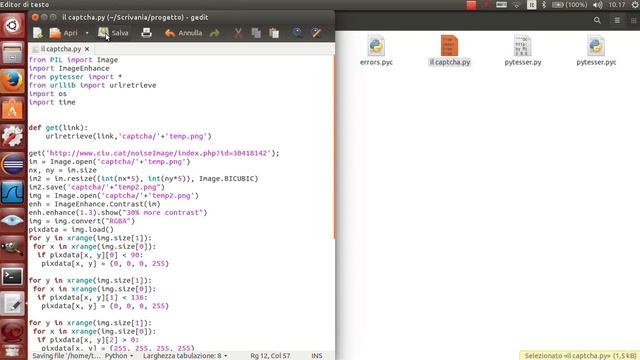Viewport: 640px width, 360px height.
Task: Copy selection using the copy icon
Action: click(x=256, y=33)
